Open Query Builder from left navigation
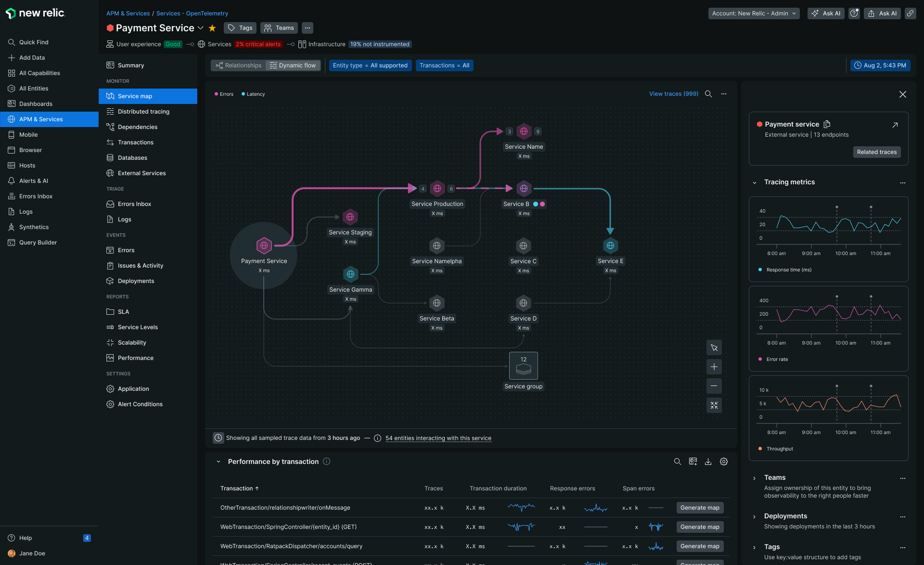The height and width of the screenshot is (565, 924). tap(49, 243)
